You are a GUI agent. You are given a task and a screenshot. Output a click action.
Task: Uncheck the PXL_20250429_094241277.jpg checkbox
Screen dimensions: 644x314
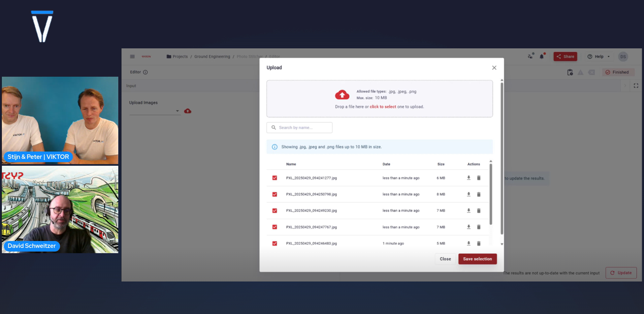pos(275,178)
